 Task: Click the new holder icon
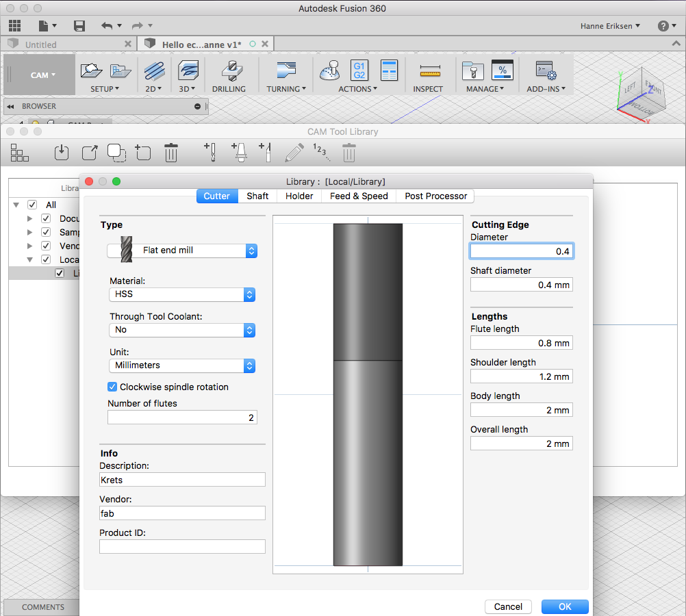point(239,152)
